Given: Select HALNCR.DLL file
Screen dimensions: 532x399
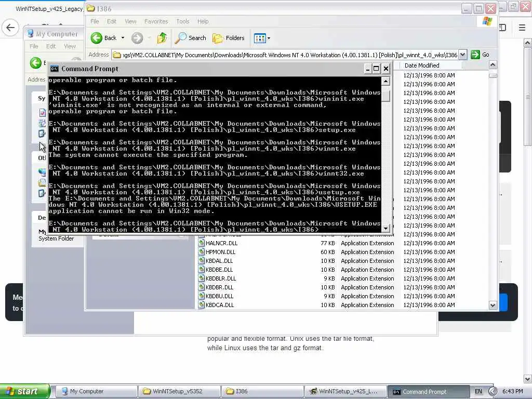Looking at the screenshot, I should click(x=221, y=243).
